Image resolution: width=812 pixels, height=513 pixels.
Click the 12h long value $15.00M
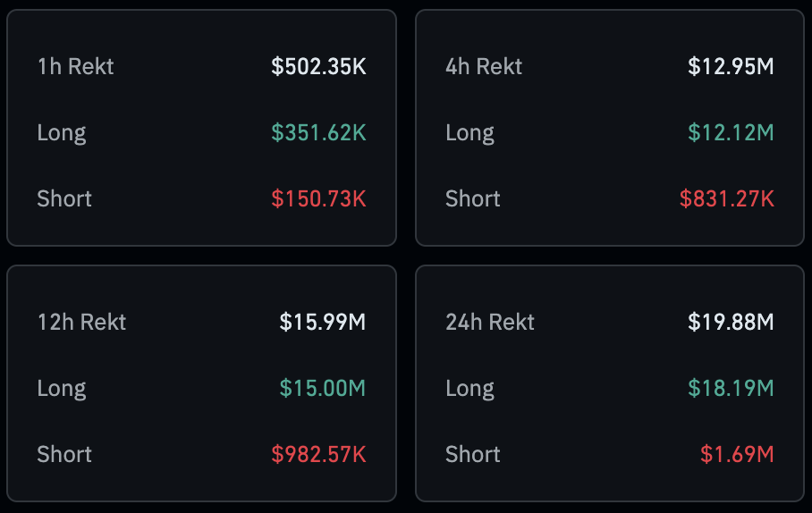[x=322, y=388]
